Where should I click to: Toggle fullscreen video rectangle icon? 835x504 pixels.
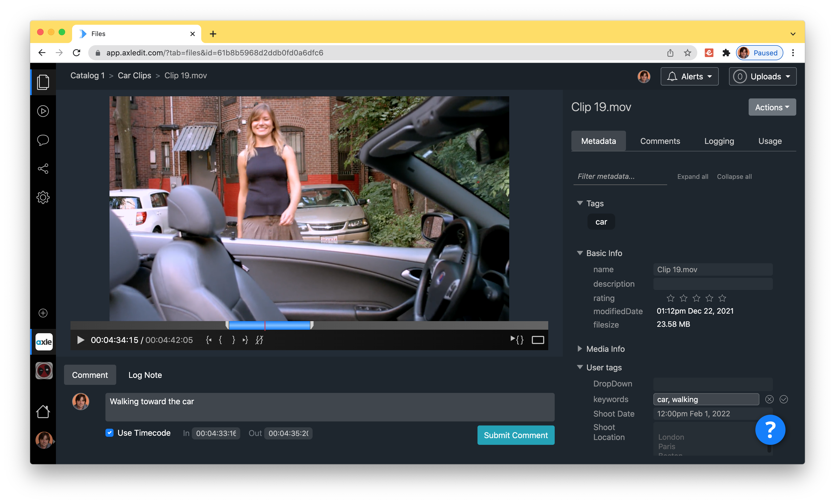pos(537,340)
